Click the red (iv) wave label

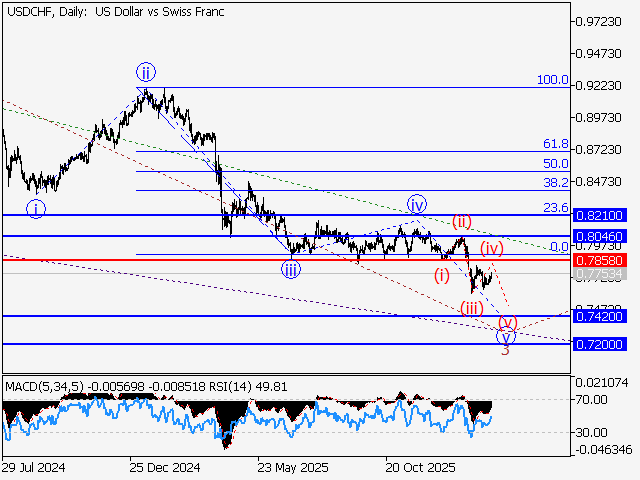(x=491, y=247)
